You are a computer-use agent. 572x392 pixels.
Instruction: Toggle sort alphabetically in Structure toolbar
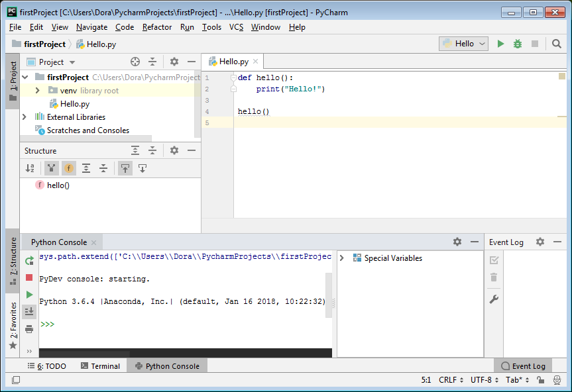click(x=30, y=168)
